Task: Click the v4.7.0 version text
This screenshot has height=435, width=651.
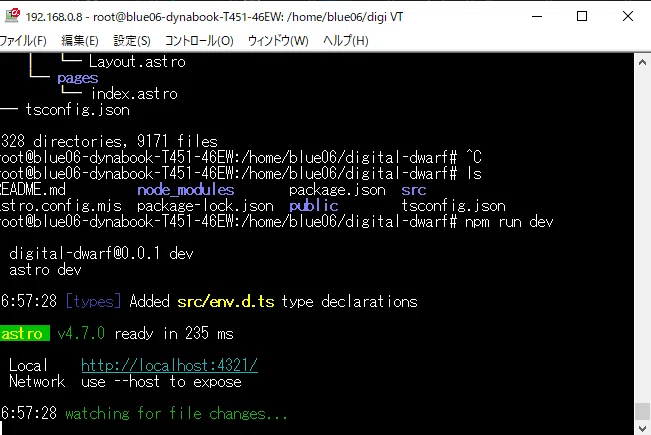Action: [81, 333]
